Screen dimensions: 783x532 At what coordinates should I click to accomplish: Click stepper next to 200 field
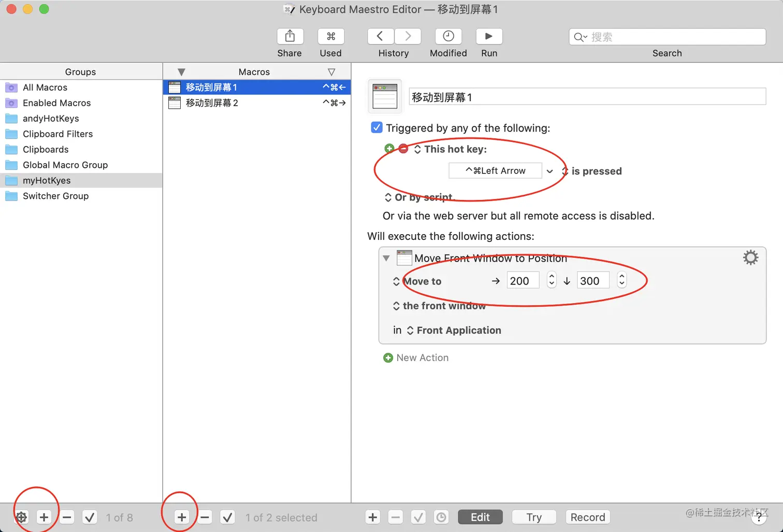tap(552, 280)
